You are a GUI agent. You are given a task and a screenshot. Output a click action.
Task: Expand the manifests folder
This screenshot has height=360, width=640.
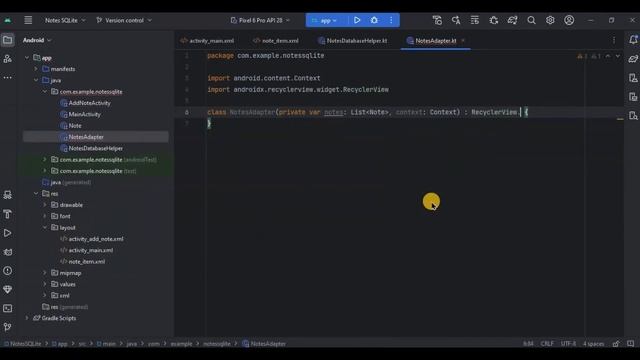[36, 69]
